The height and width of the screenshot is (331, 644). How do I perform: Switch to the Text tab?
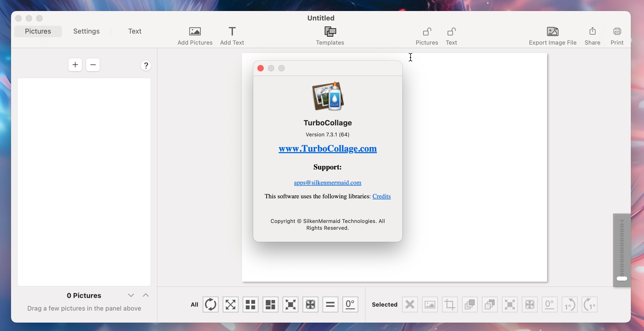(x=135, y=31)
